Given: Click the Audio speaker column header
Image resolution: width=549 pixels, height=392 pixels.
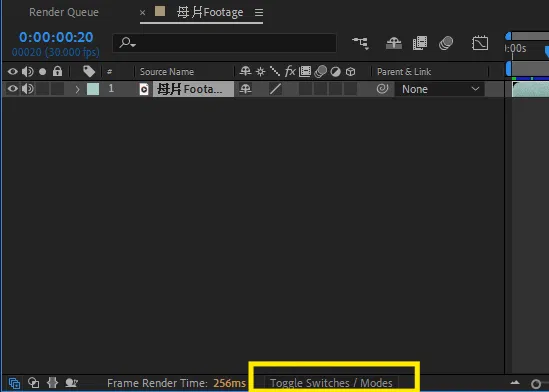Looking at the screenshot, I should 28,72.
